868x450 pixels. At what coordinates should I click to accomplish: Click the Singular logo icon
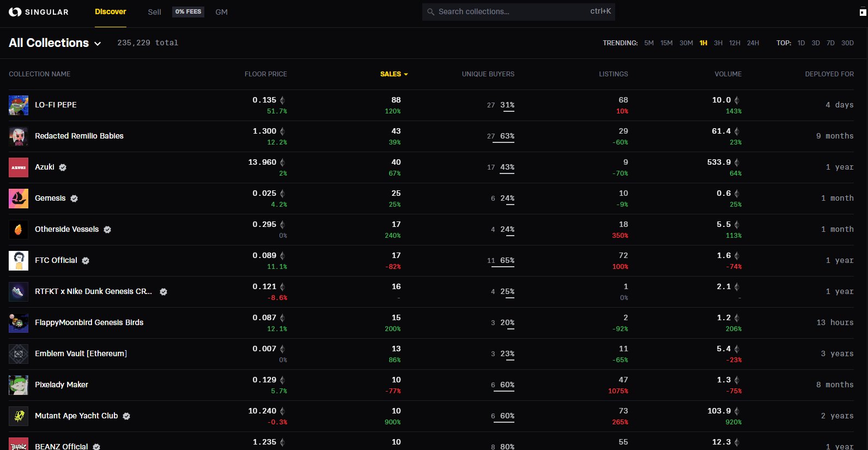(x=15, y=12)
